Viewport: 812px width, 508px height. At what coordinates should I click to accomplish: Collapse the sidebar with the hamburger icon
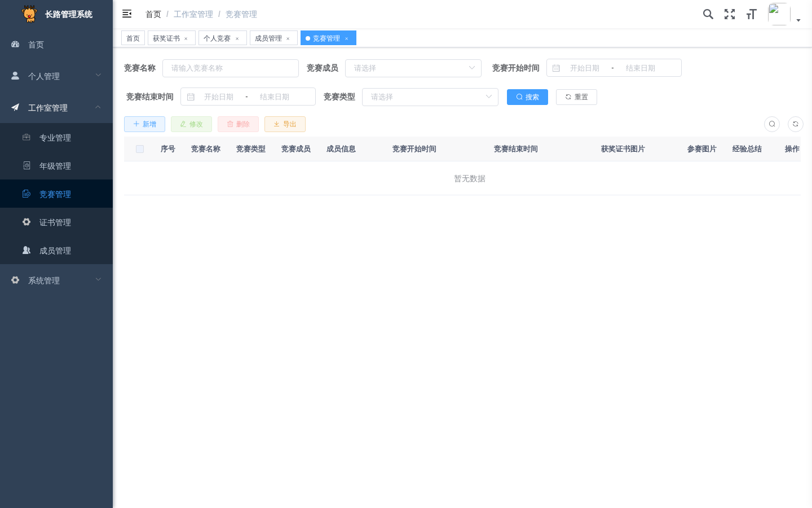[127, 14]
